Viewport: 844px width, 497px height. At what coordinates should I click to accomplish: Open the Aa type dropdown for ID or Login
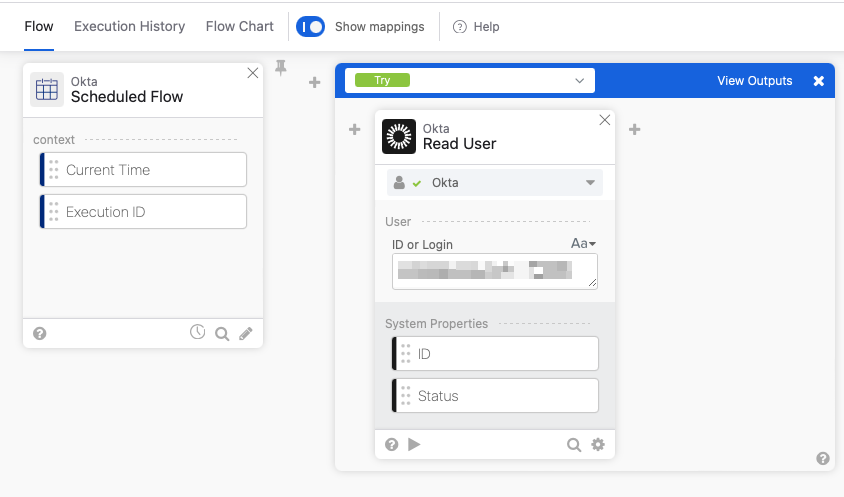(583, 244)
